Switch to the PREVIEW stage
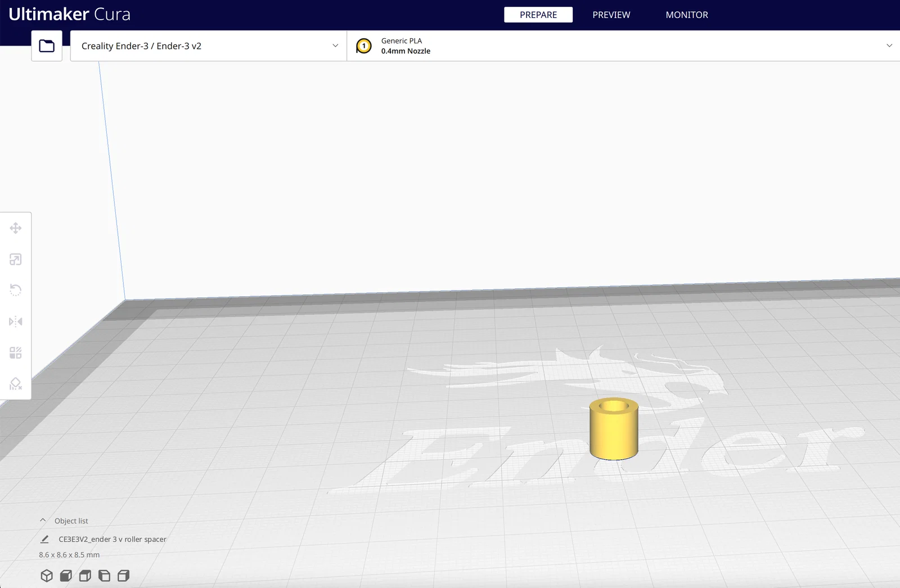 tap(611, 15)
